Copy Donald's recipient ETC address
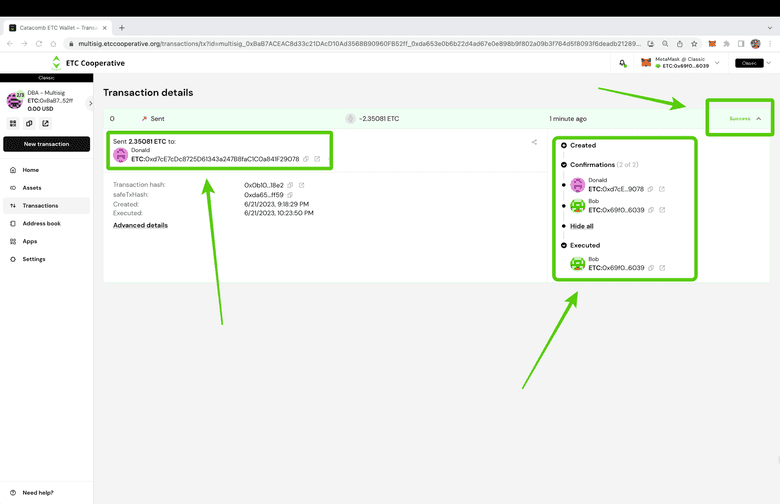 tap(306, 159)
